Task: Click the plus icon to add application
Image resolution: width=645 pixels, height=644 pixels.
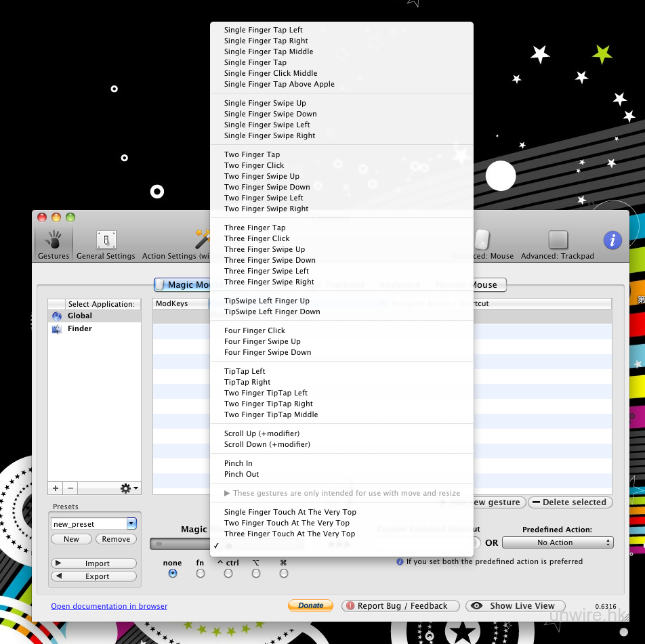Action: 56,488
